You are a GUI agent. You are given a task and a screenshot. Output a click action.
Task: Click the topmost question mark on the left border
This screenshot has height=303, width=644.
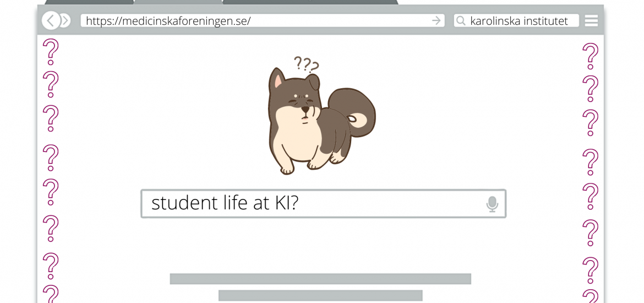[x=51, y=52]
